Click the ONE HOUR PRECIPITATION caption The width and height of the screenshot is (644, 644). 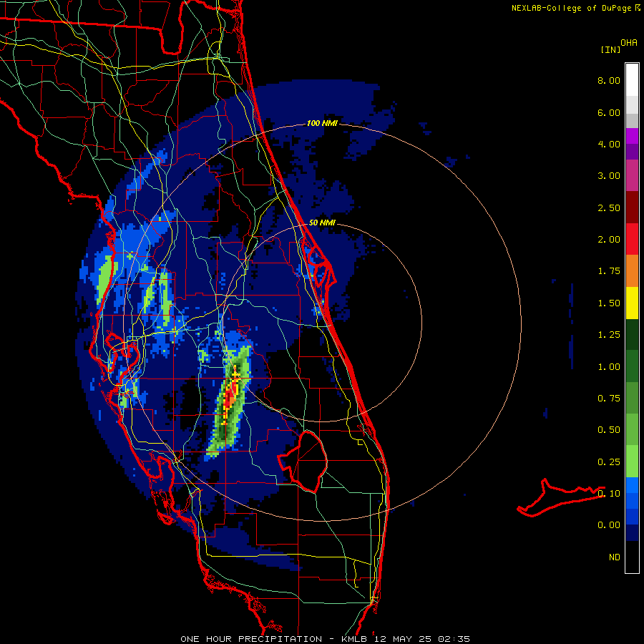click(251, 639)
